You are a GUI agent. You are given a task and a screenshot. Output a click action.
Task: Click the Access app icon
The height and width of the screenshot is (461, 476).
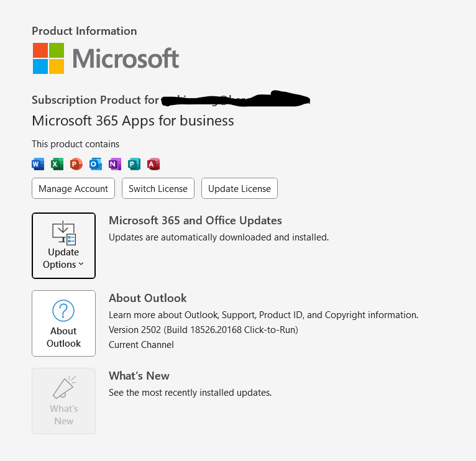coord(153,164)
